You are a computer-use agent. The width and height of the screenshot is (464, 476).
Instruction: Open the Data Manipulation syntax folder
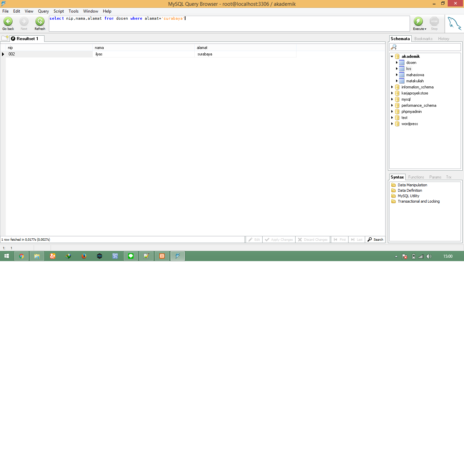tap(412, 185)
